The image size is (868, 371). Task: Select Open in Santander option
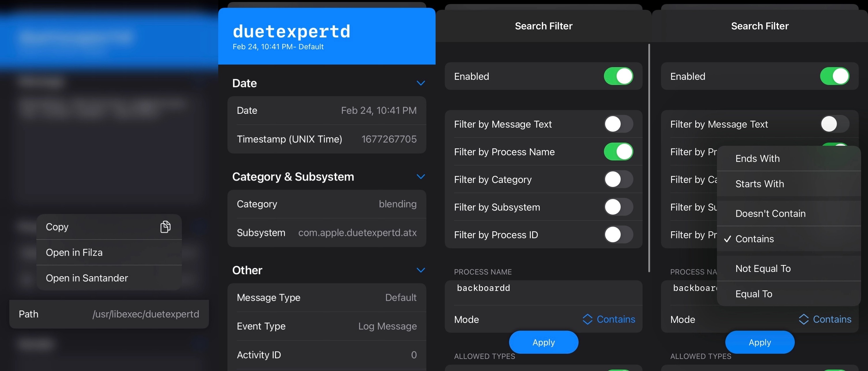(x=86, y=277)
